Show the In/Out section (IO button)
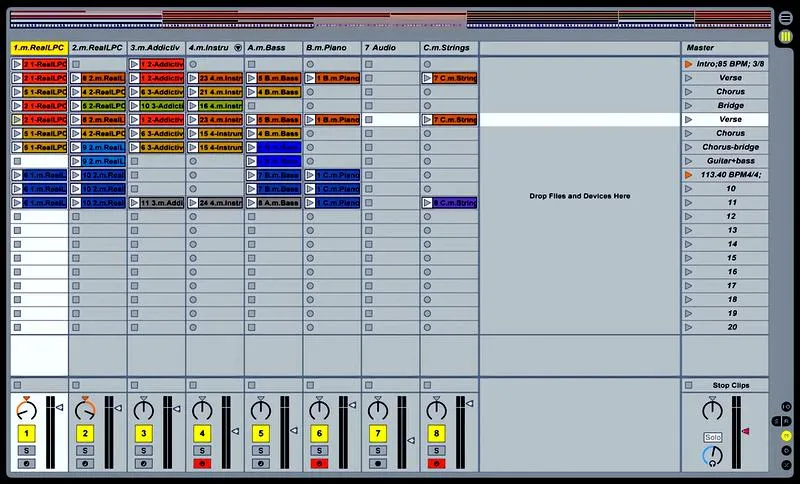 [786, 407]
